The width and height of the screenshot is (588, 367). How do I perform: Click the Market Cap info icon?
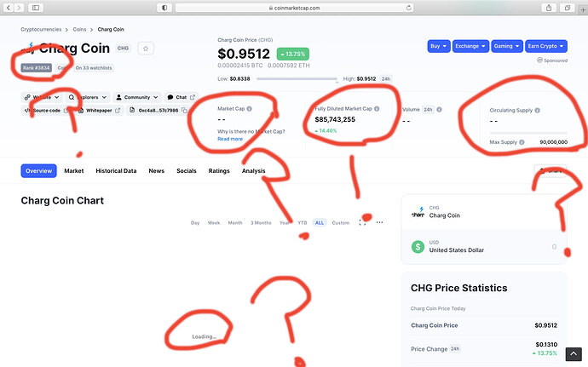(x=250, y=109)
